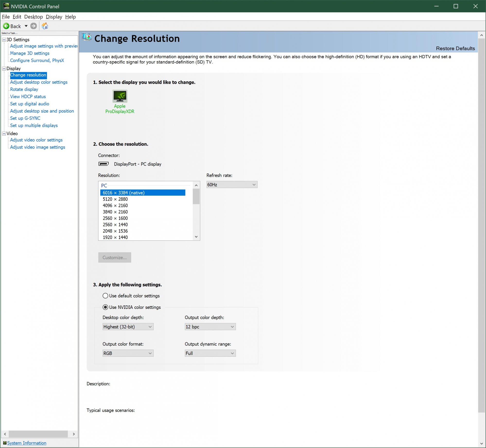Viewport: 486px width, 448px height.
Task: Choose 3840 × 2160 resolution
Action: tap(115, 212)
